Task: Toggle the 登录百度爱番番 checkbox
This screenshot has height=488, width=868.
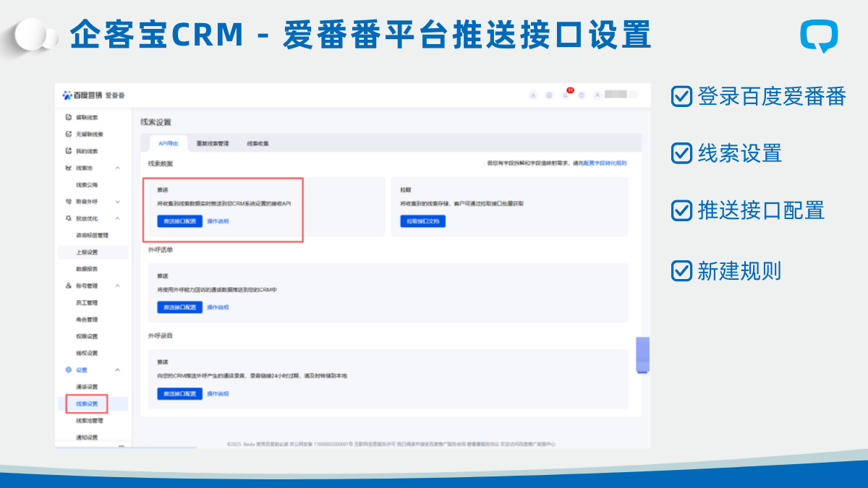Action: [x=681, y=96]
